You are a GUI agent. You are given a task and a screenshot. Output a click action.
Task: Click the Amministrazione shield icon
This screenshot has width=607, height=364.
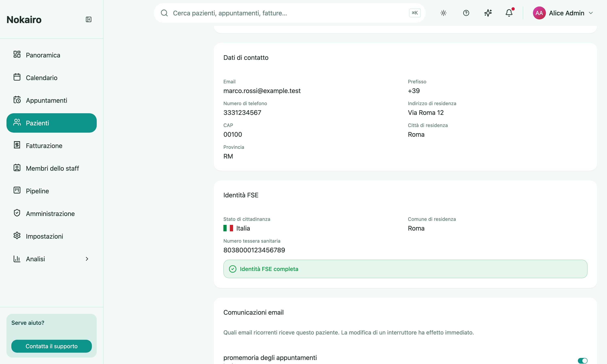click(17, 213)
